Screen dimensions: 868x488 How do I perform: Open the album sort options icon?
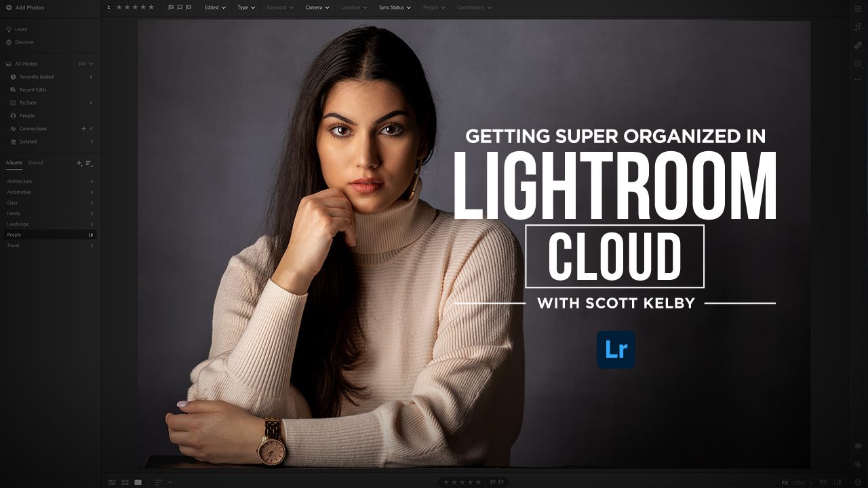[89, 163]
